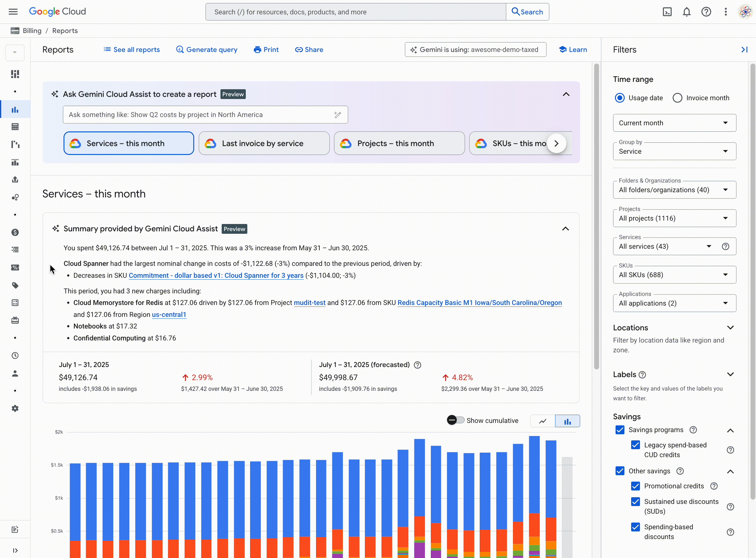Toggle the Show cumulative switch
Image resolution: width=756 pixels, height=558 pixels.
[456, 420]
